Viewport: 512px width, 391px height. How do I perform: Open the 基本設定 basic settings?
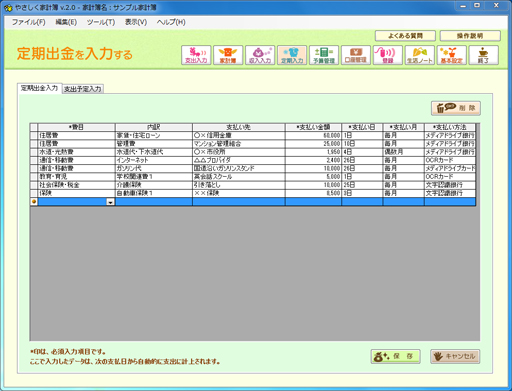[x=452, y=55]
